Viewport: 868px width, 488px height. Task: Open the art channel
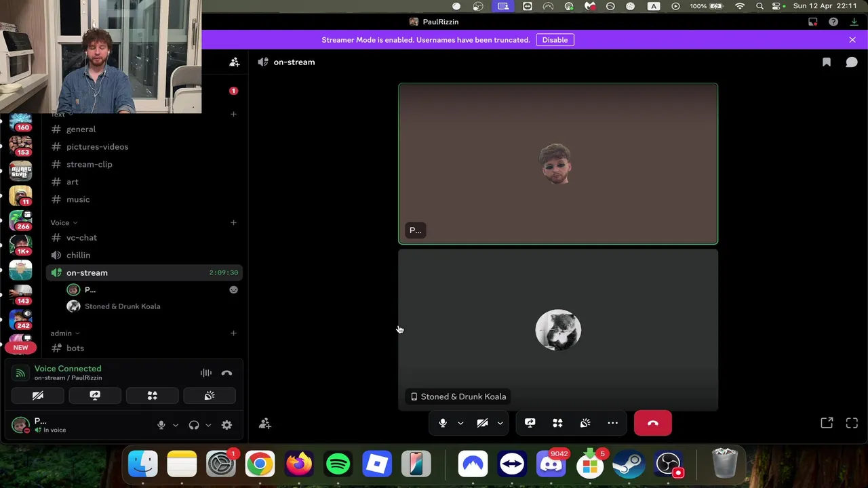143,182
